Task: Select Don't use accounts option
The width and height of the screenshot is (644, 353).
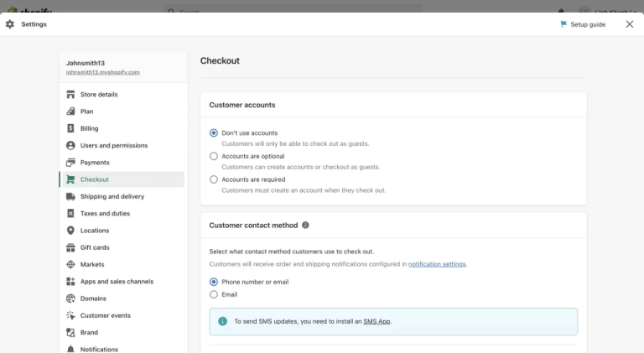Action: 214,132
